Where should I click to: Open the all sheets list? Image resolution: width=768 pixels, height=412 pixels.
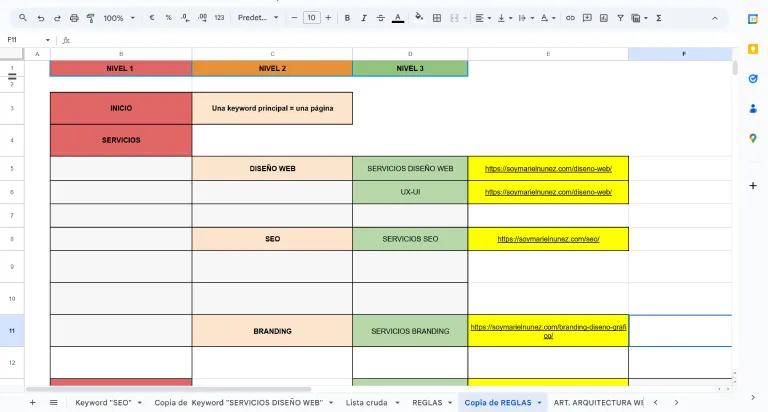pyautogui.click(x=53, y=402)
